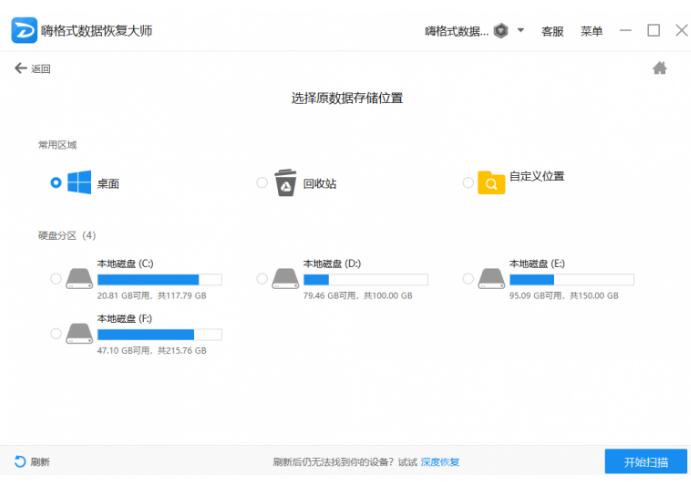Click the 本地磁盘 (F:) label
The image size is (691, 482).
125,319
